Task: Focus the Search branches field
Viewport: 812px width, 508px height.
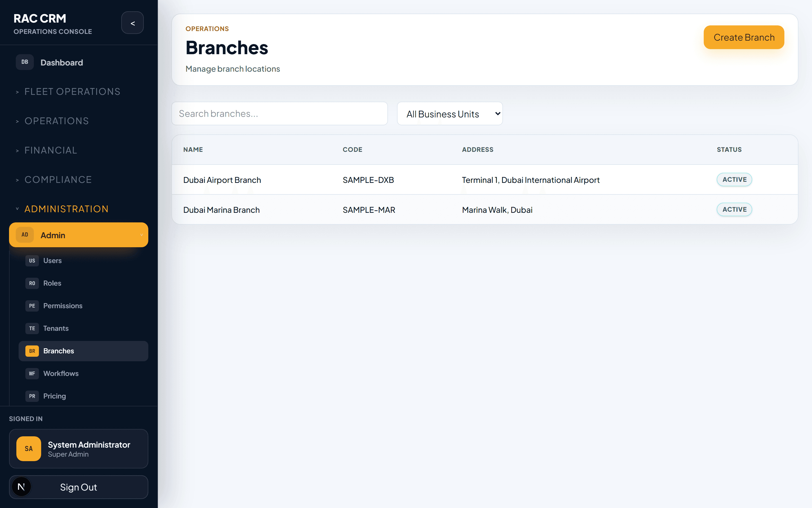Action: pos(279,113)
